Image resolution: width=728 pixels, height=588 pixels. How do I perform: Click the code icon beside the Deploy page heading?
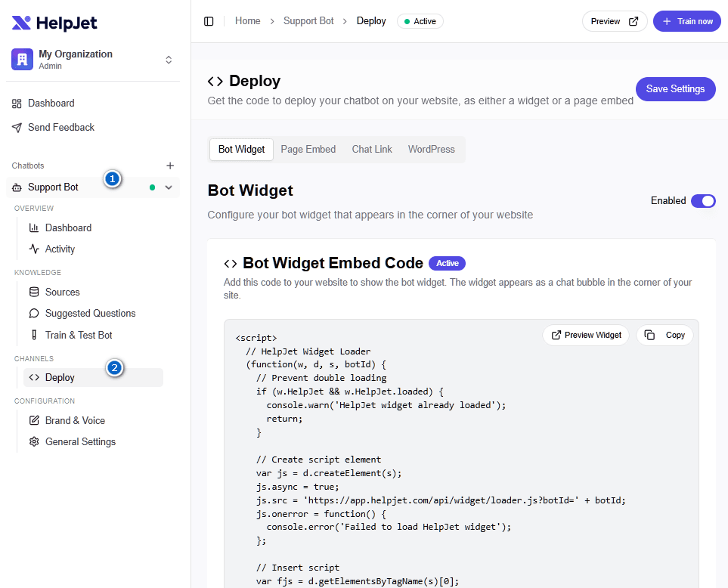point(215,81)
